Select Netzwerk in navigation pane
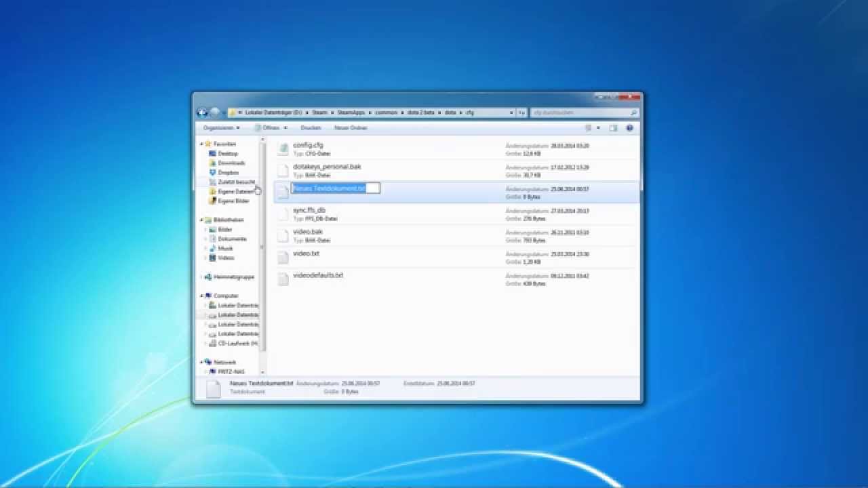The image size is (868, 488). coord(224,363)
